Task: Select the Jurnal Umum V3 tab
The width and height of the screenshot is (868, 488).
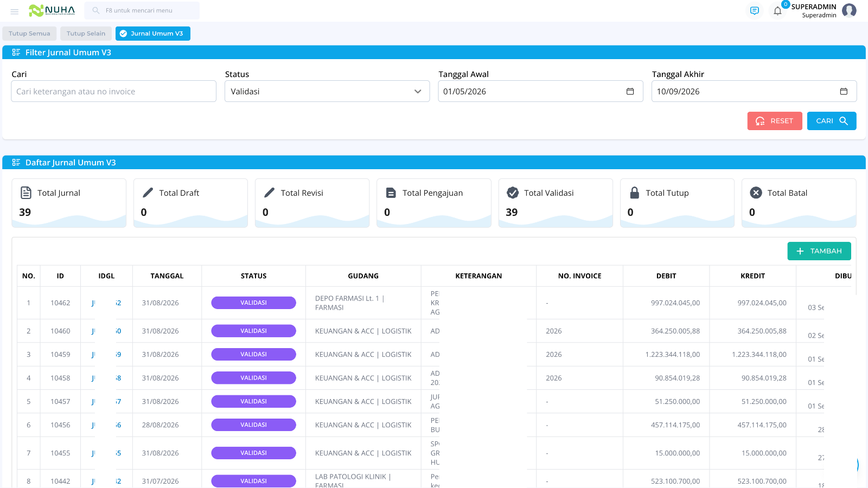Action: (x=152, y=34)
